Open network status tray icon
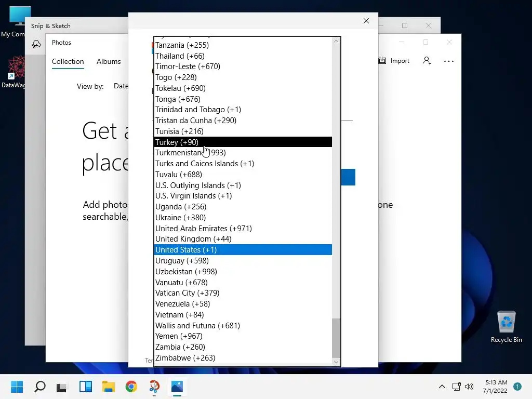The height and width of the screenshot is (399, 532). coord(456,387)
